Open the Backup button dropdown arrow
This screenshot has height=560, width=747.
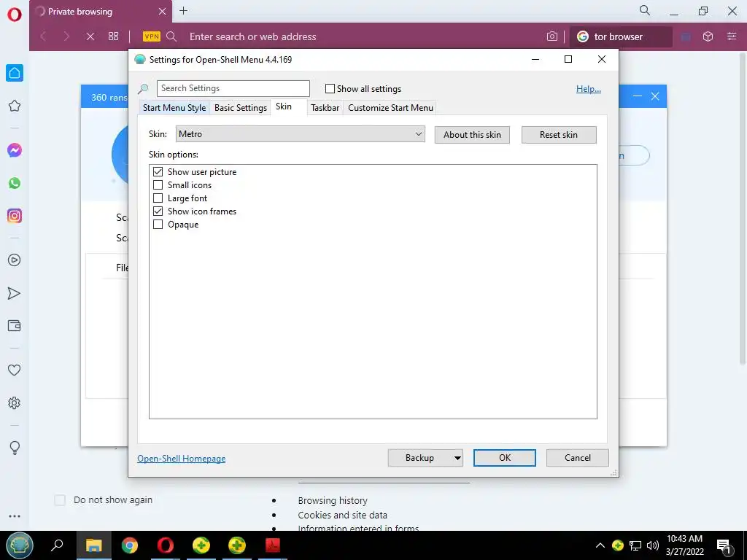457,458
